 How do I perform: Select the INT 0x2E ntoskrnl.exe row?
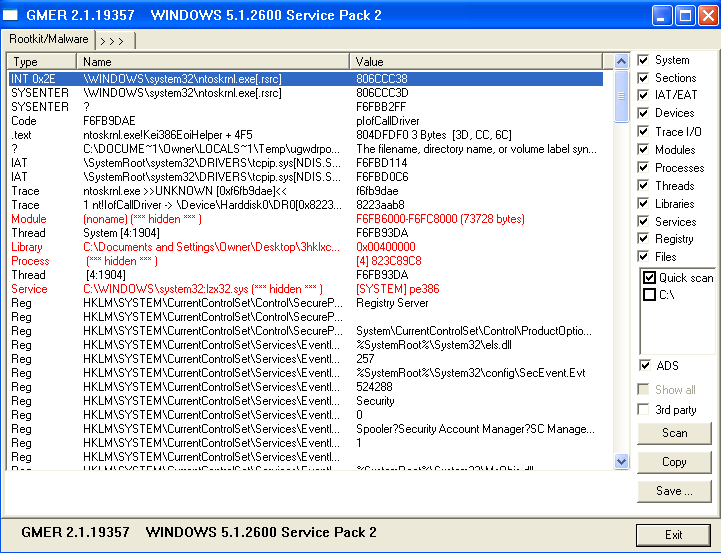pos(306,79)
